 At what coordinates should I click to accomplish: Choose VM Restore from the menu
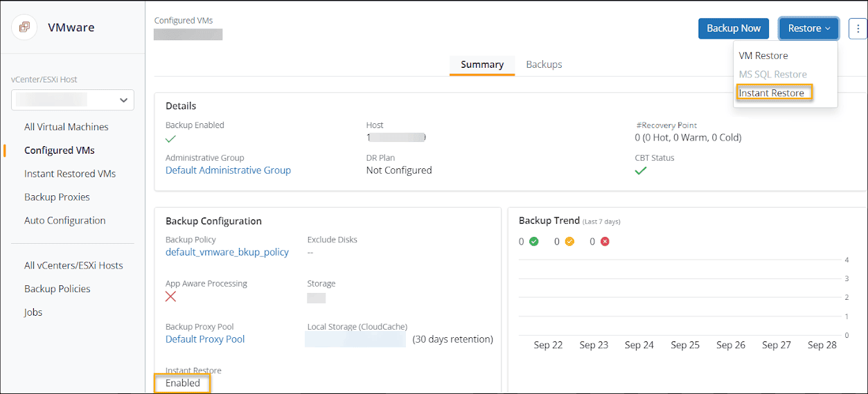click(x=763, y=55)
